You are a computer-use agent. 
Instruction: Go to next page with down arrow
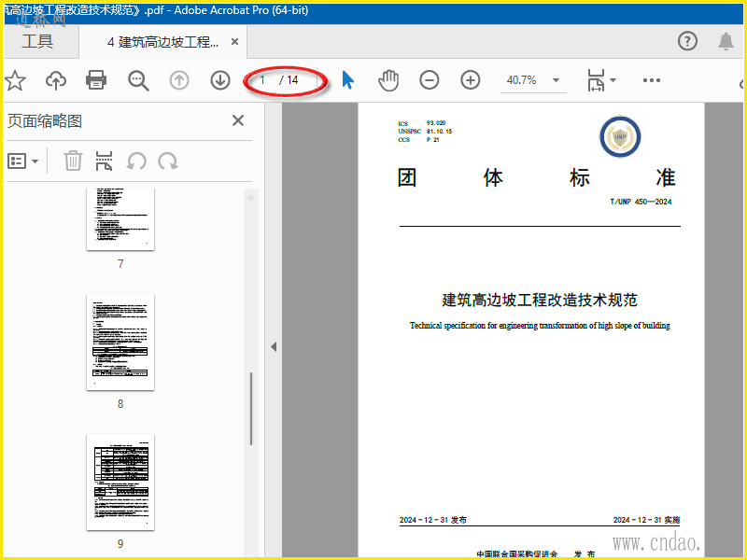220,80
